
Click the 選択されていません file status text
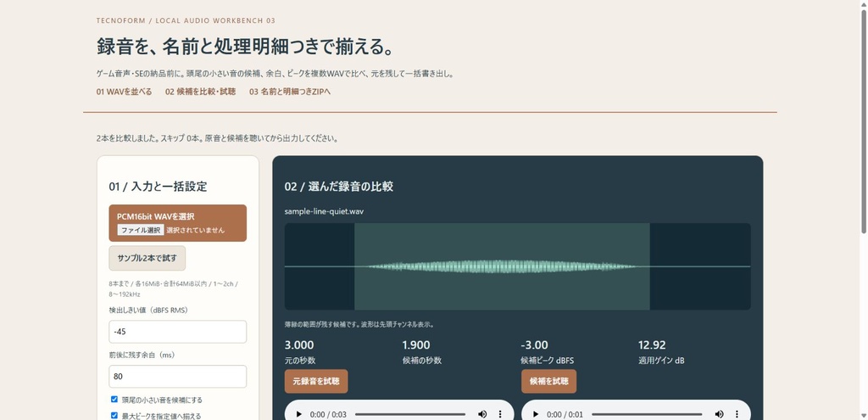196,230
